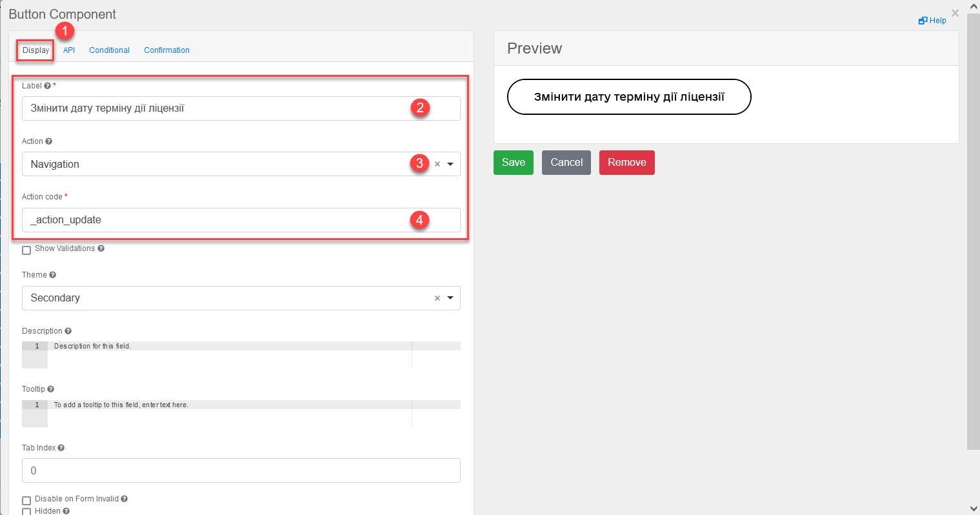
Task: Click the Button Component title text
Action: click(x=63, y=14)
